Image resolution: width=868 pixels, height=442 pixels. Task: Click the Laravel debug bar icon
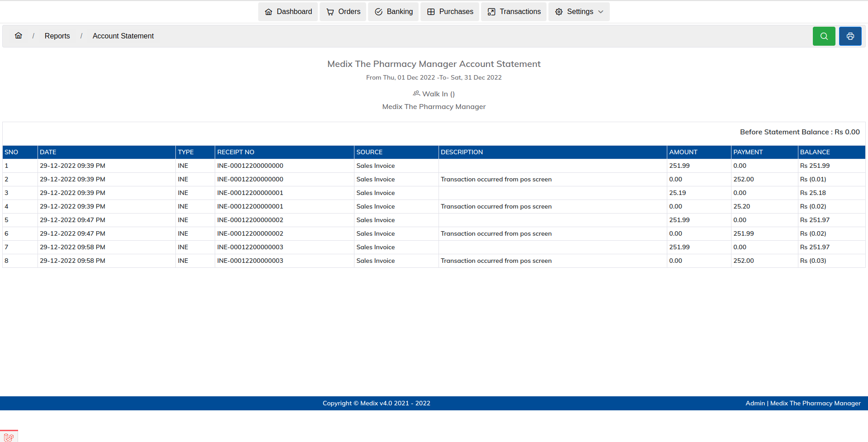9,437
